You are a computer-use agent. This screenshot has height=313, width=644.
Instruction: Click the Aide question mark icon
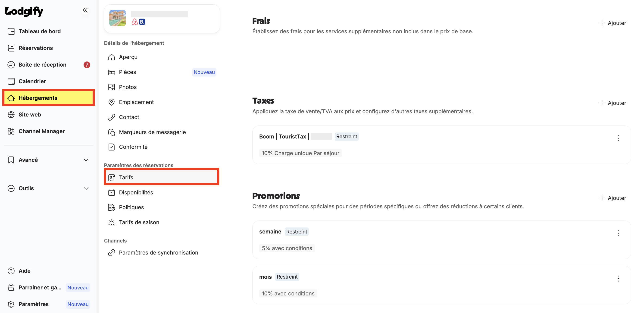pos(11,271)
